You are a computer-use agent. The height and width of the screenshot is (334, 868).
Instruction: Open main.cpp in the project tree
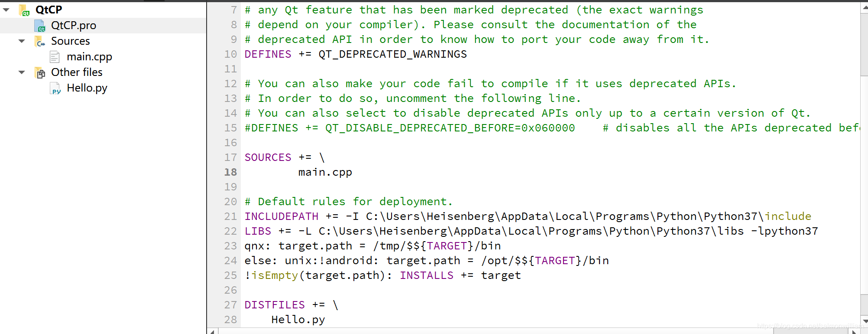click(x=89, y=57)
